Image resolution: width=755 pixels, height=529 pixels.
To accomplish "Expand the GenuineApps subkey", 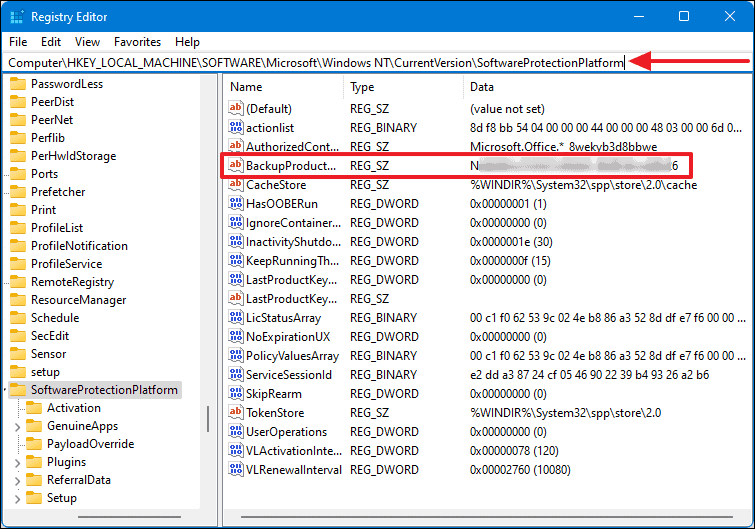I will pyautogui.click(x=17, y=426).
